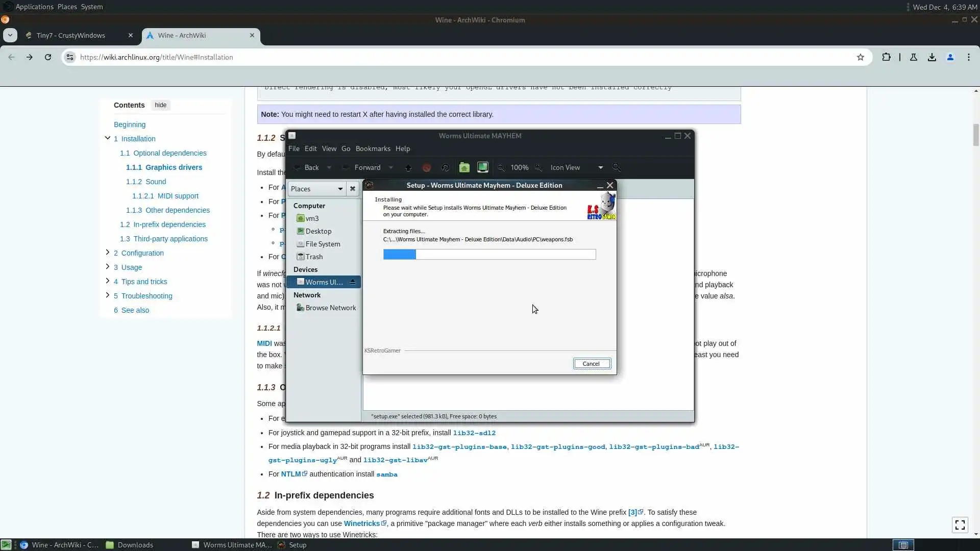The image size is (980, 551).
Task: Cancel the Worms setup installation
Action: (591, 364)
